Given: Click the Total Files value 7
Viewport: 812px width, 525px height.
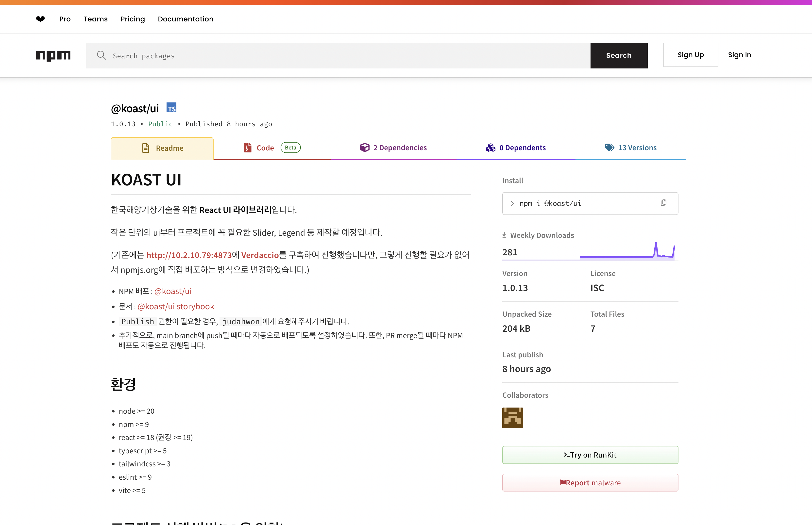Looking at the screenshot, I should coord(593,329).
